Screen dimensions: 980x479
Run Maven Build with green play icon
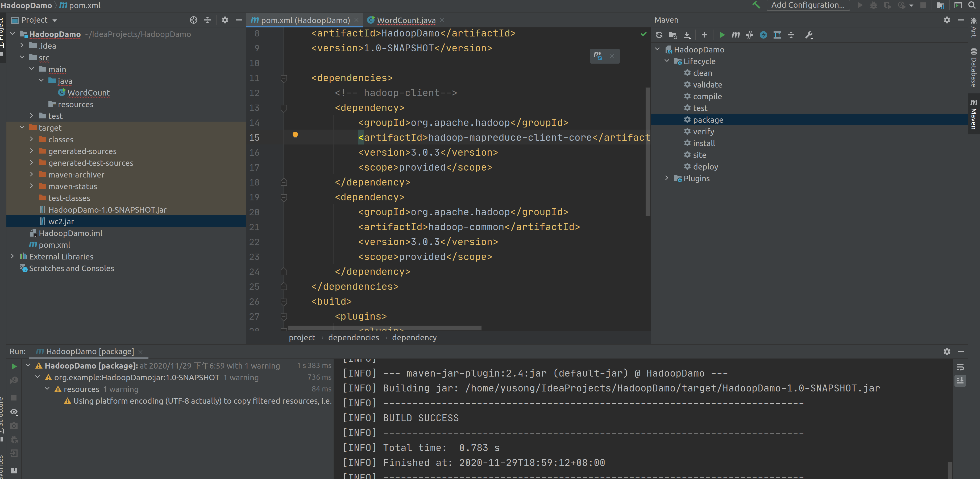pyautogui.click(x=722, y=35)
